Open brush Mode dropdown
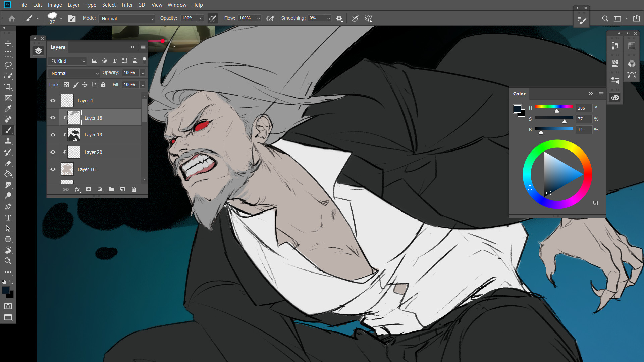 pos(127,19)
